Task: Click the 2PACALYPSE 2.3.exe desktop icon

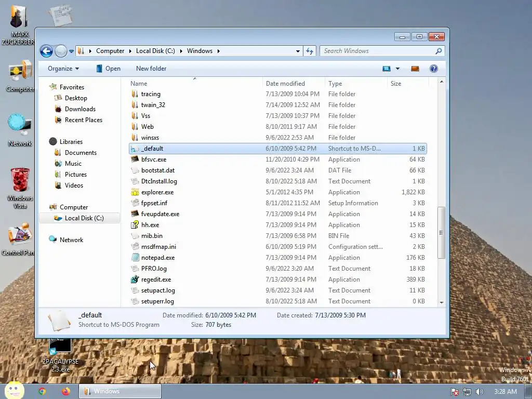Action: pos(60,355)
